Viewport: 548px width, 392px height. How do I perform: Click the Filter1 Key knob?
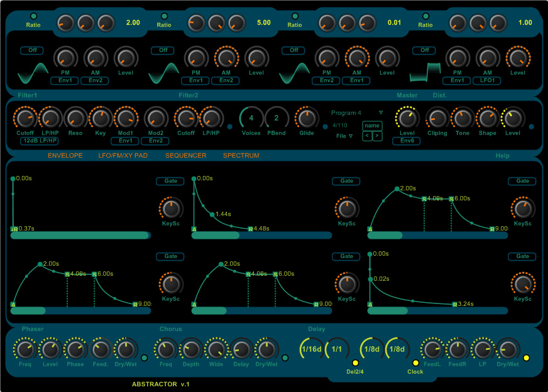pyautogui.click(x=101, y=119)
